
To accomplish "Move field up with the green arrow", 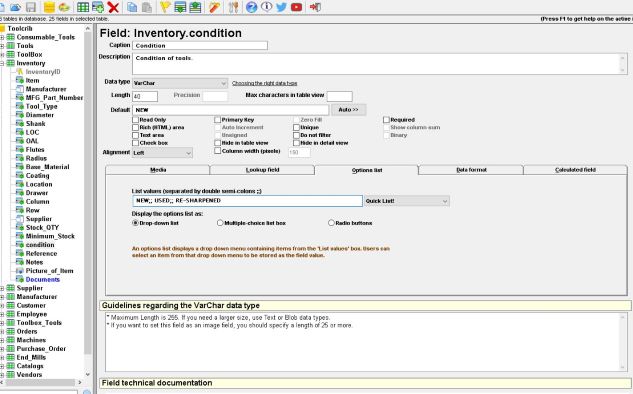I will tap(195, 7).
